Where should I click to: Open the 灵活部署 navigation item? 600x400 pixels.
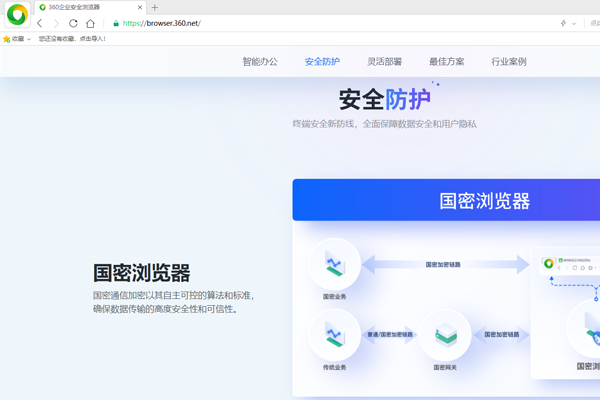384,62
